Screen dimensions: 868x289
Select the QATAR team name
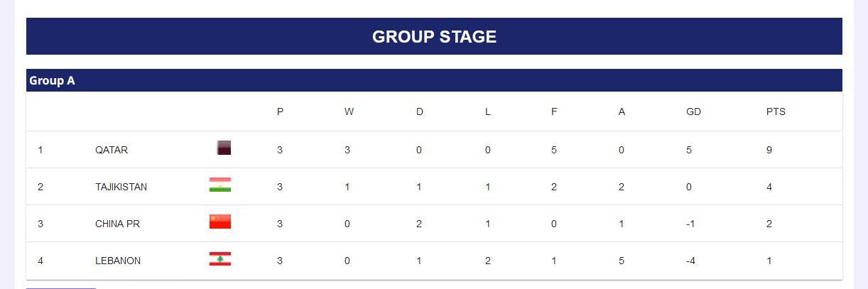[112, 150]
